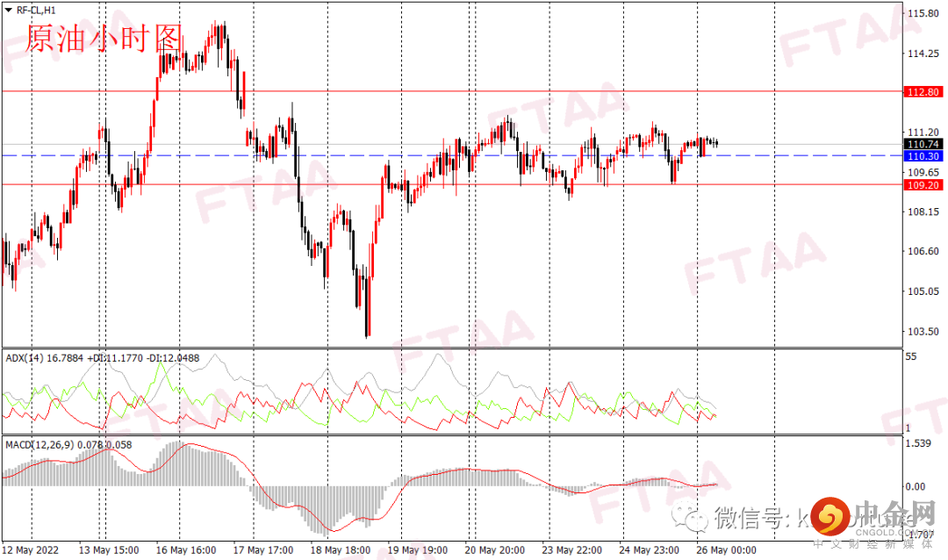Click the 1.539 value on MACD scale
Viewport: 948px width, 560px height.
pyautogui.click(x=918, y=443)
